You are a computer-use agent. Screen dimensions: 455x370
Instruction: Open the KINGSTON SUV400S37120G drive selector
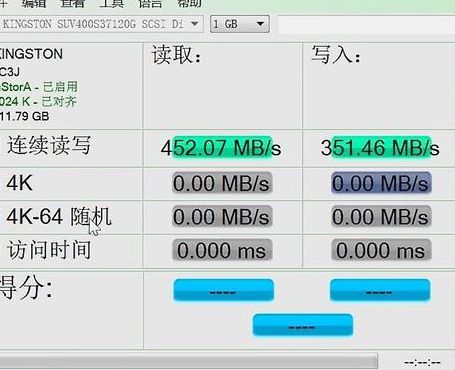(x=100, y=24)
